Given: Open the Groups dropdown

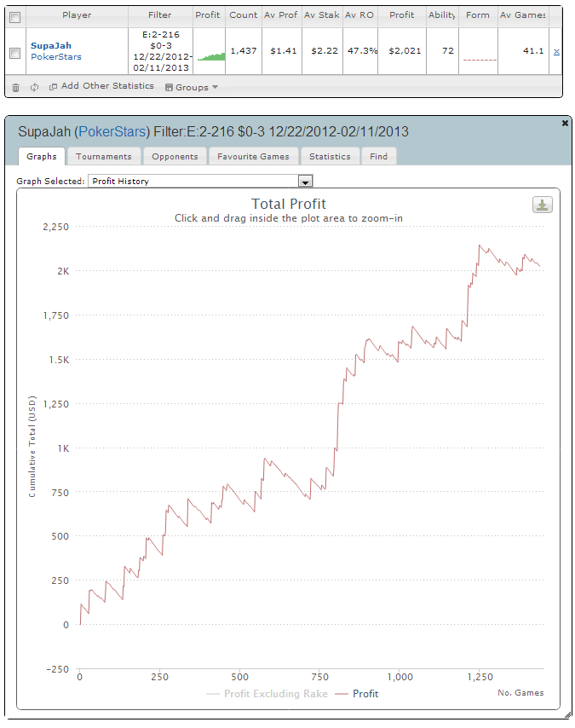Looking at the screenshot, I should 192,87.
